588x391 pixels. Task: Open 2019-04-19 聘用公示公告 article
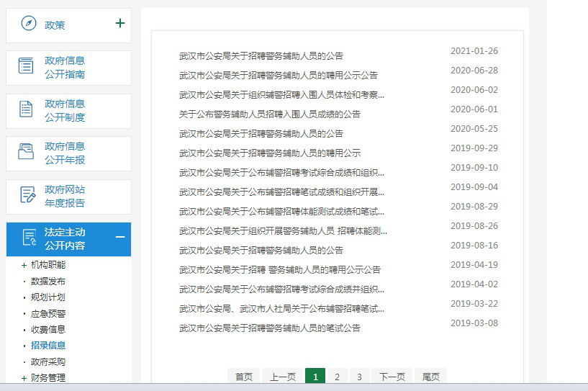click(280, 269)
